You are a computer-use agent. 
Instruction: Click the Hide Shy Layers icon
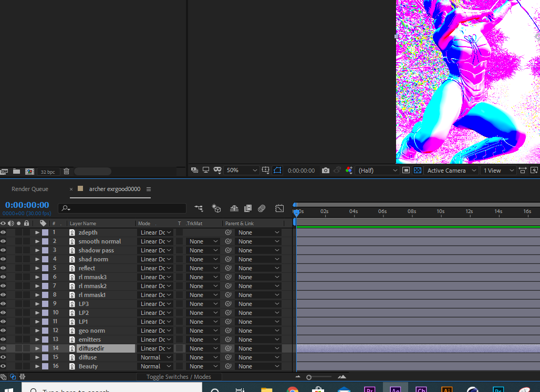coord(234,208)
